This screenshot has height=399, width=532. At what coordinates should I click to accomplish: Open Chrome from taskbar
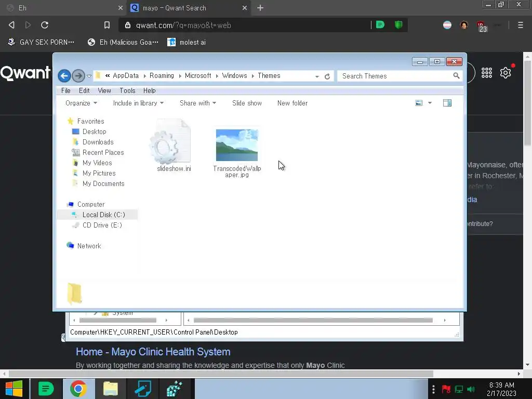[78, 389]
